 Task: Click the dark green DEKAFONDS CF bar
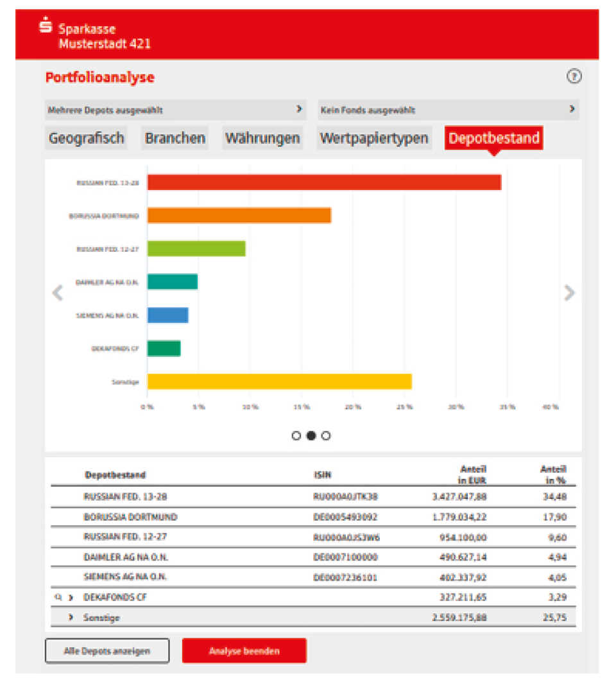tap(164, 349)
